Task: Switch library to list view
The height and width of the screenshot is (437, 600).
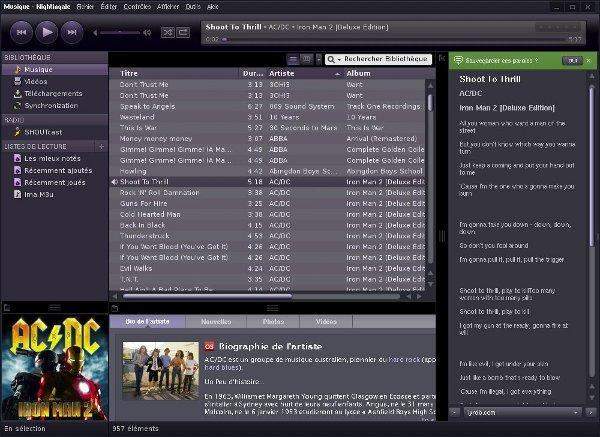Action: [x=292, y=59]
